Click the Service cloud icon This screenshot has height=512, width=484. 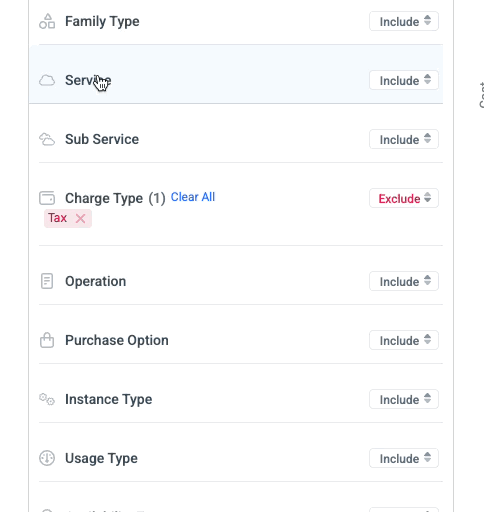point(47,80)
